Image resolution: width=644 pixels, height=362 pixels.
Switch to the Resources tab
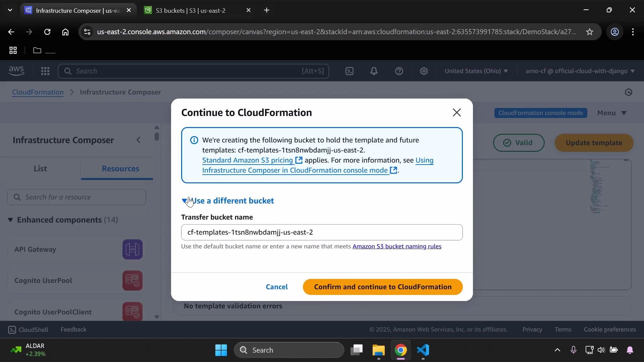point(120,169)
